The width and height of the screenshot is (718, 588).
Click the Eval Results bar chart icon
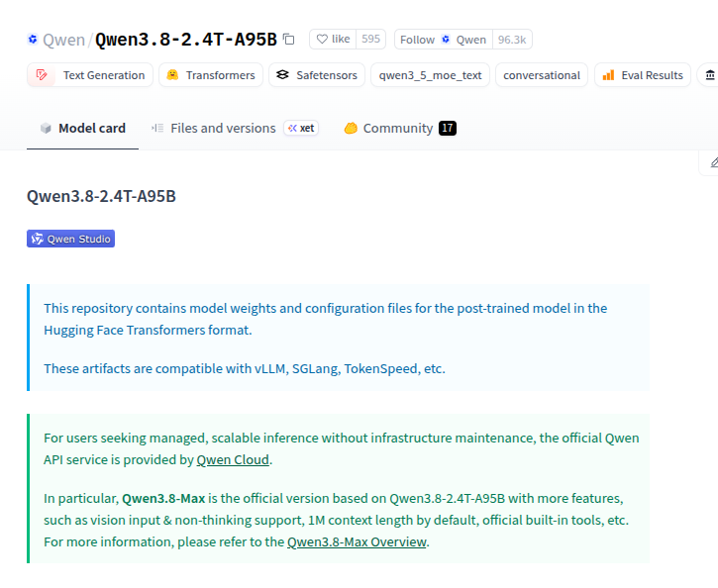click(608, 75)
